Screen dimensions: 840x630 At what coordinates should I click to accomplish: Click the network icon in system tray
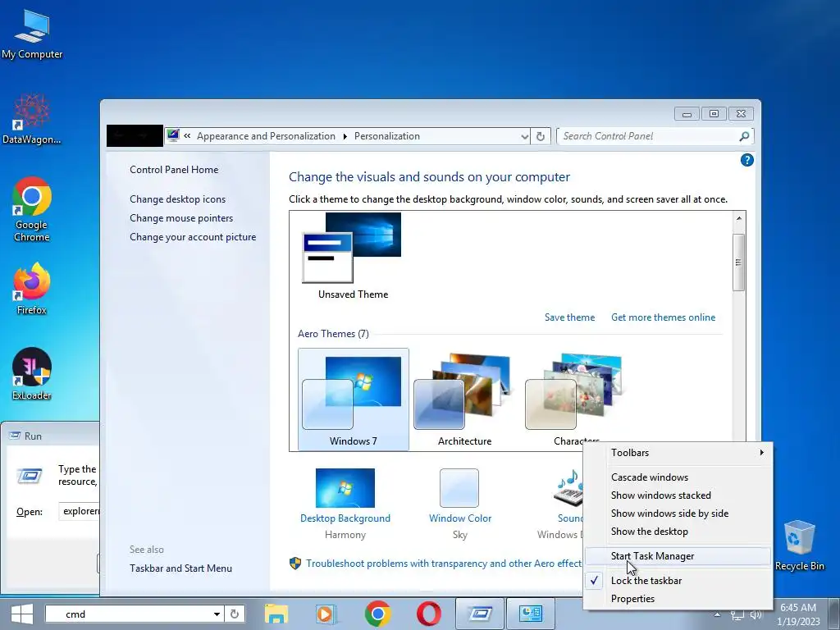coord(737,615)
